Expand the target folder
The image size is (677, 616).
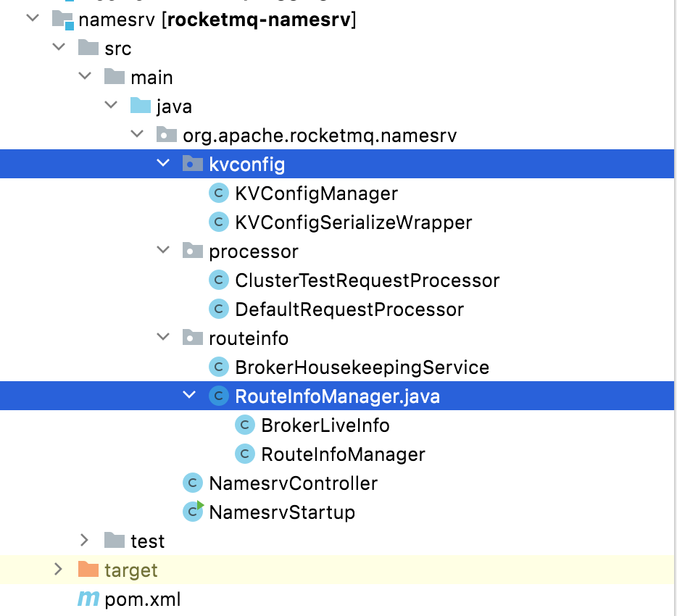[58, 569]
